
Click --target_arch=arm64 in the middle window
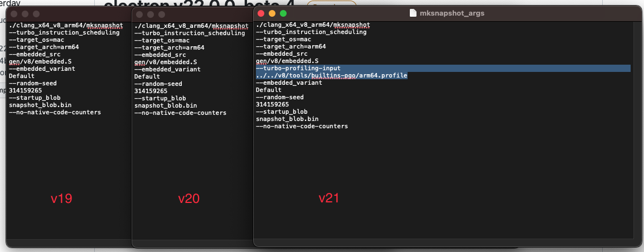tap(169, 47)
